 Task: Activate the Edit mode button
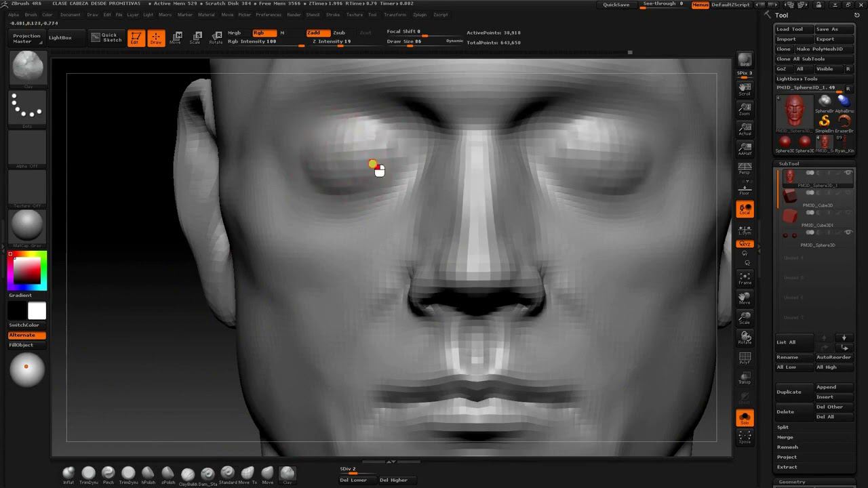coord(136,38)
